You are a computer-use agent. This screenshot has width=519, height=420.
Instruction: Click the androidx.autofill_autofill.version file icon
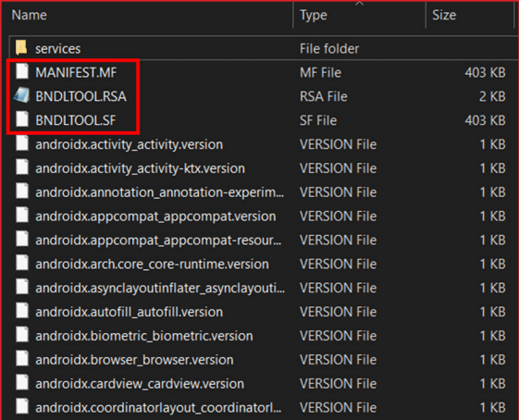(22, 312)
